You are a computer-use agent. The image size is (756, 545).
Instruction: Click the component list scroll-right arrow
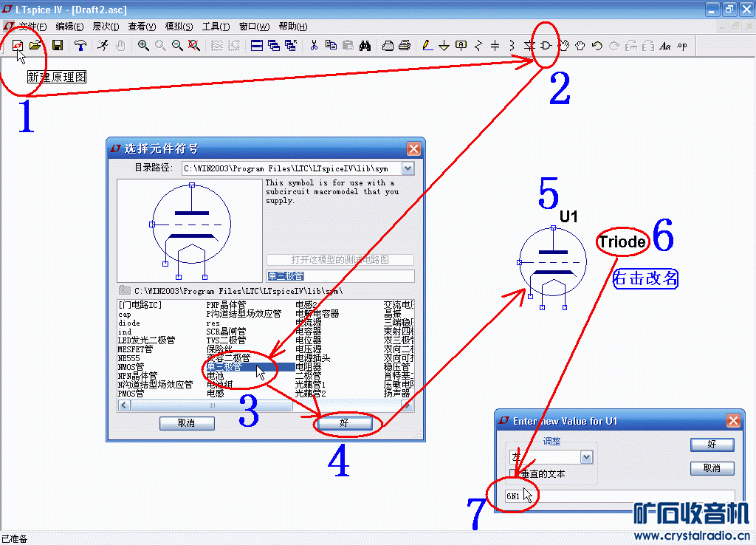click(x=408, y=405)
